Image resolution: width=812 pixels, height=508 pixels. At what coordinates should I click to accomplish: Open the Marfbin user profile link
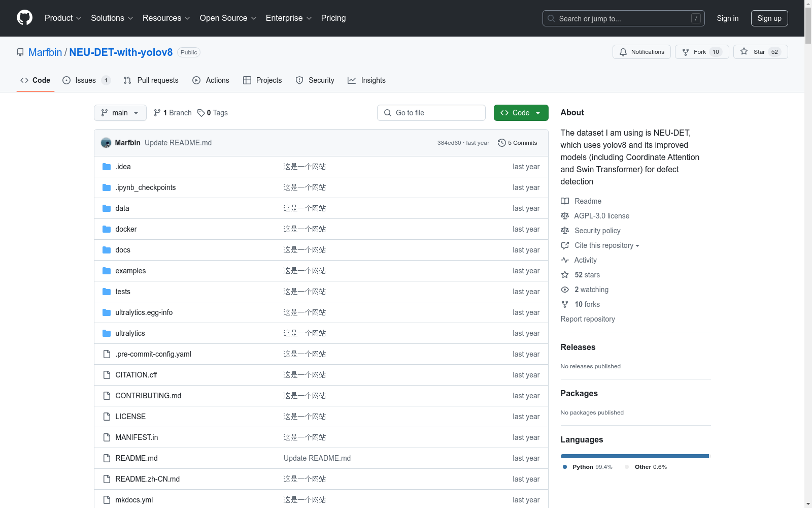coord(45,52)
